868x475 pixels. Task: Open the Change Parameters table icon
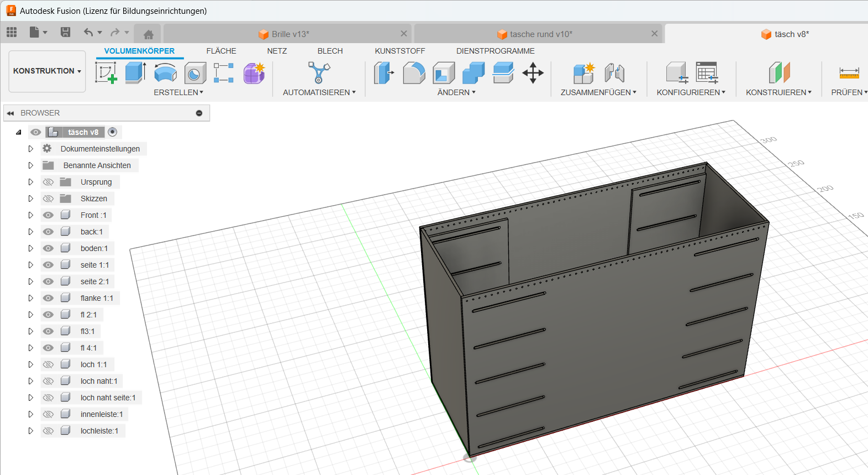[707, 72]
